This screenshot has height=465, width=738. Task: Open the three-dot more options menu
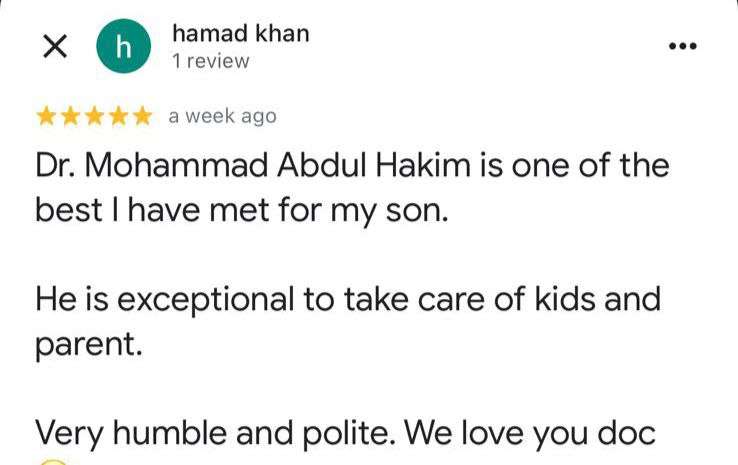(x=682, y=47)
